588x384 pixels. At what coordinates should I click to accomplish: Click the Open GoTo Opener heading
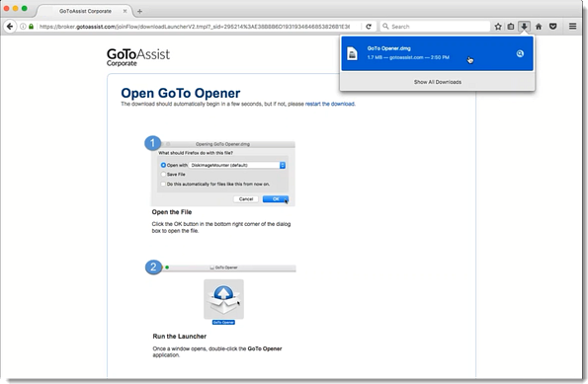pyautogui.click(x=181, y=93)
